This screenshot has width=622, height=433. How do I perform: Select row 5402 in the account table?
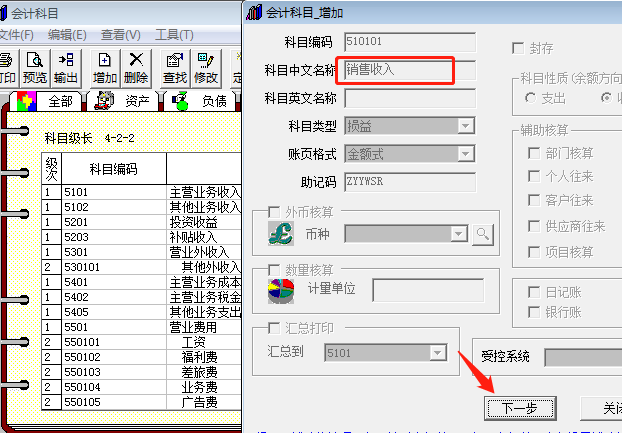(141, 297)
